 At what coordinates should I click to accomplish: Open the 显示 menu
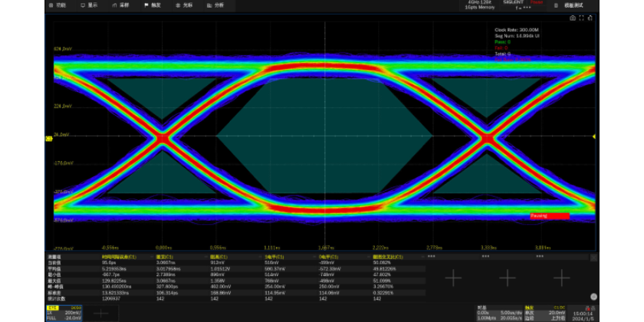(x=89, y=5)
